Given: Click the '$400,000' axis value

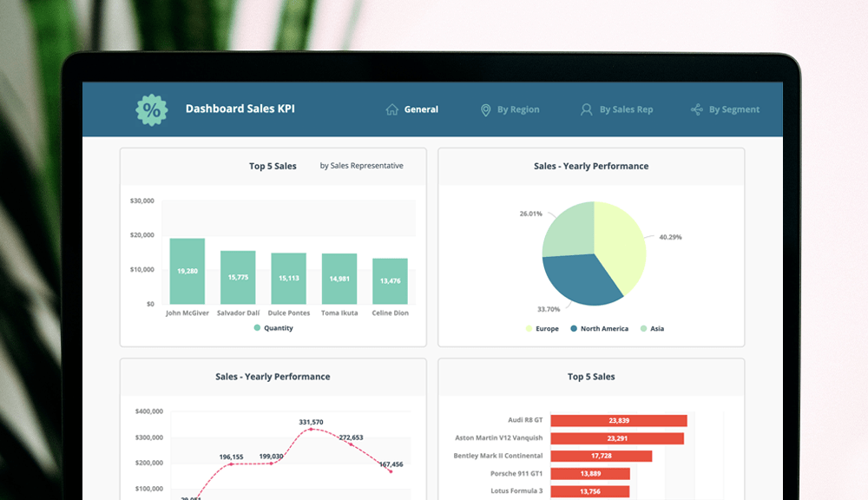Looking at the screenshot, I should (x=149, y=411).
